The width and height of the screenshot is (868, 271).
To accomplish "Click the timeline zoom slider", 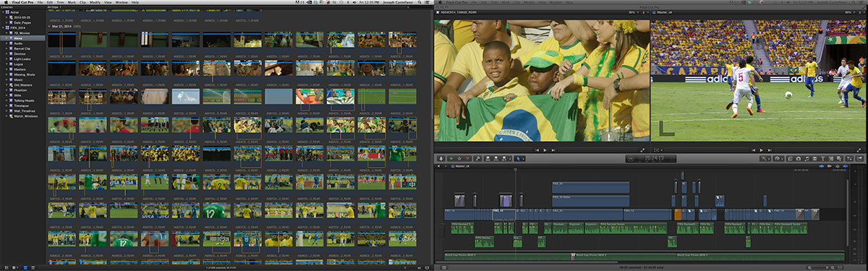I will pos(820,267).
